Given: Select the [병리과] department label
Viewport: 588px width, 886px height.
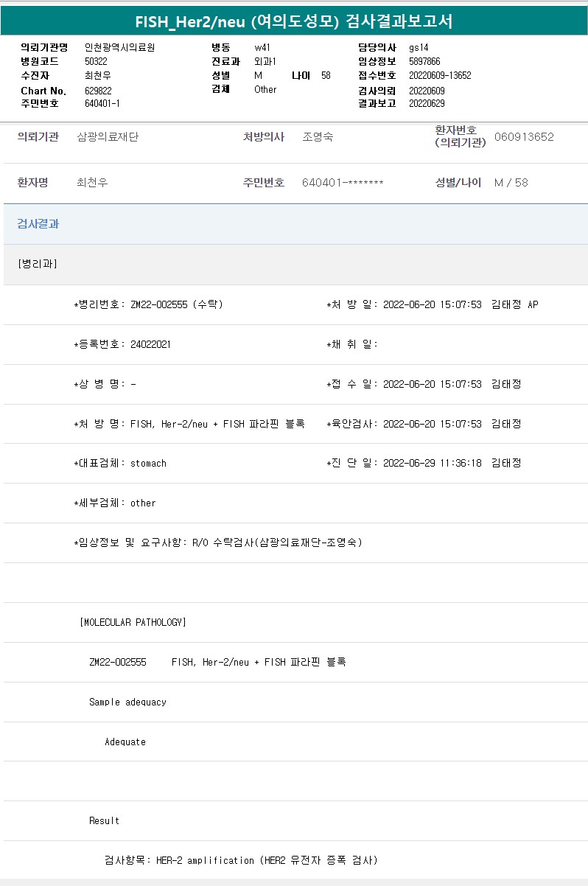Looking at the screenshot, I should [x=37, y=264].
